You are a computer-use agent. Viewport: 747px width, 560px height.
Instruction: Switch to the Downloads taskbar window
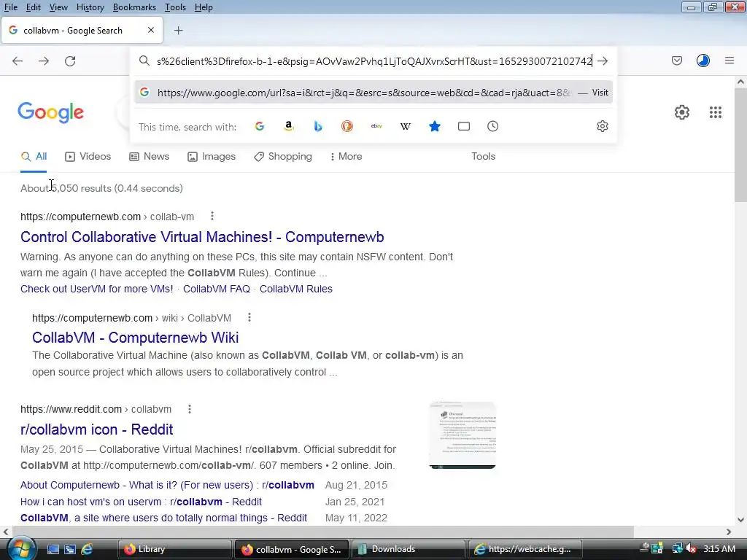408,549
